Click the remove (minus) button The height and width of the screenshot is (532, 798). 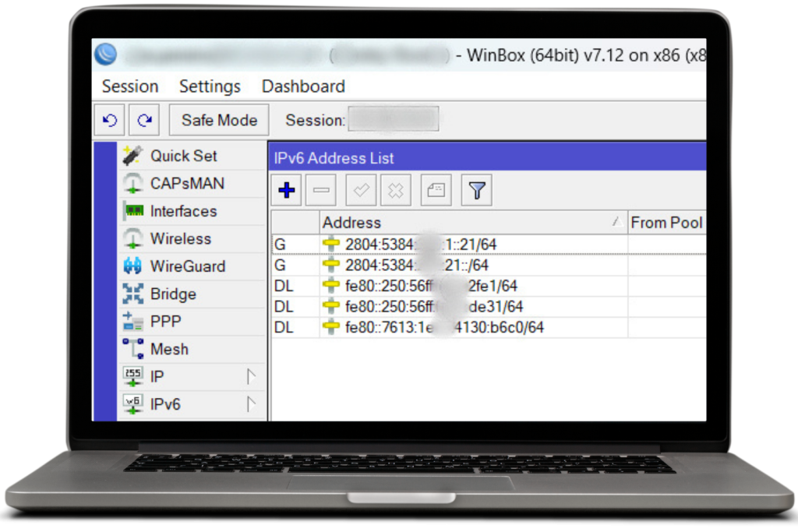point(320,190)
